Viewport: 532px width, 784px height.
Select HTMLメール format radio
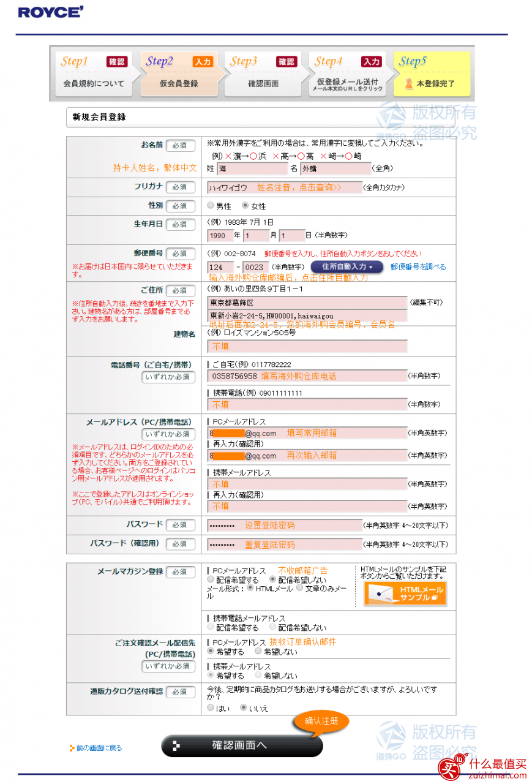(x=250, y=587)
